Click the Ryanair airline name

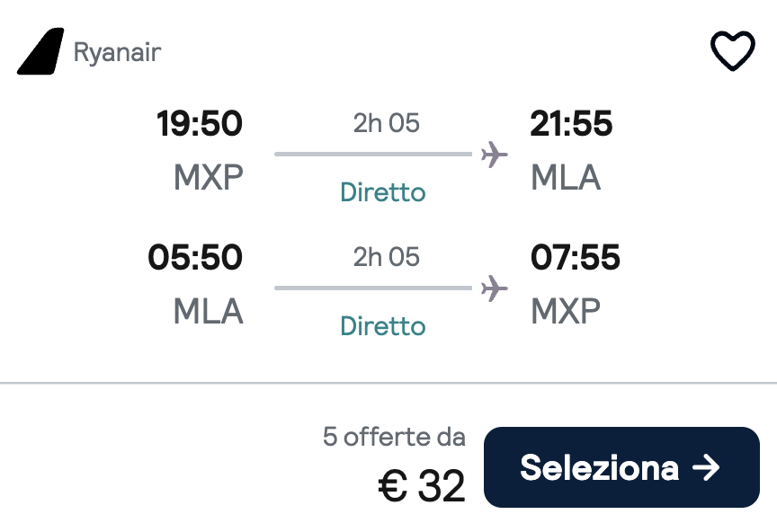pos(118,52)
